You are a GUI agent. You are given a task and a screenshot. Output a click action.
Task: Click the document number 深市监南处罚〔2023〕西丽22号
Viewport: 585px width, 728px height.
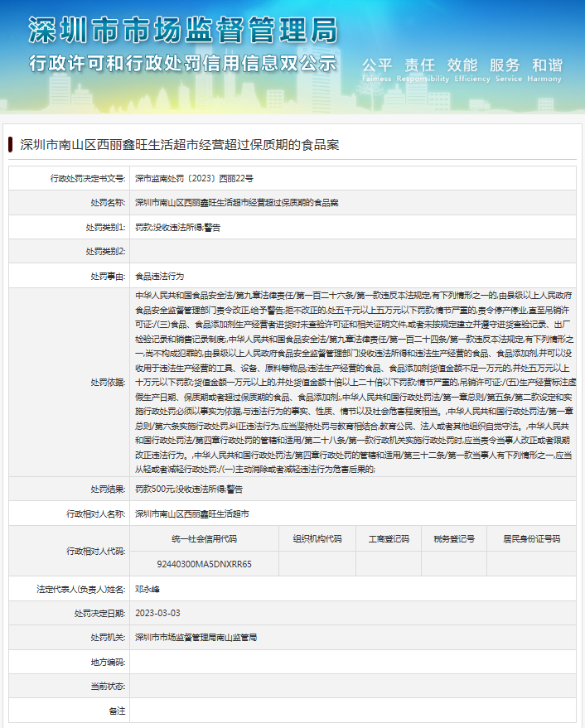coord(194,178)
